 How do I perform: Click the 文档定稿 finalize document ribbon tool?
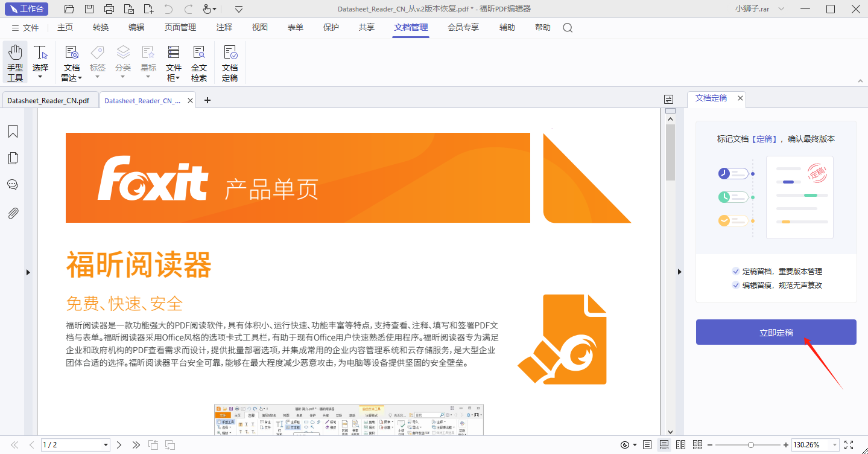(x=230, y=62)
